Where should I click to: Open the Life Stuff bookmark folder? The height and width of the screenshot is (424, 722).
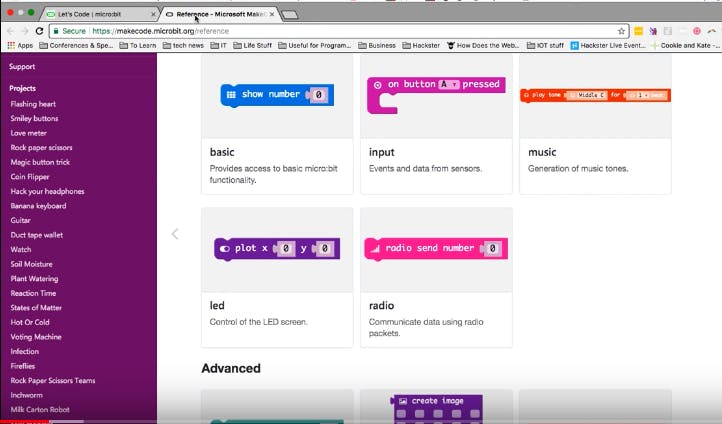point(252,45)
